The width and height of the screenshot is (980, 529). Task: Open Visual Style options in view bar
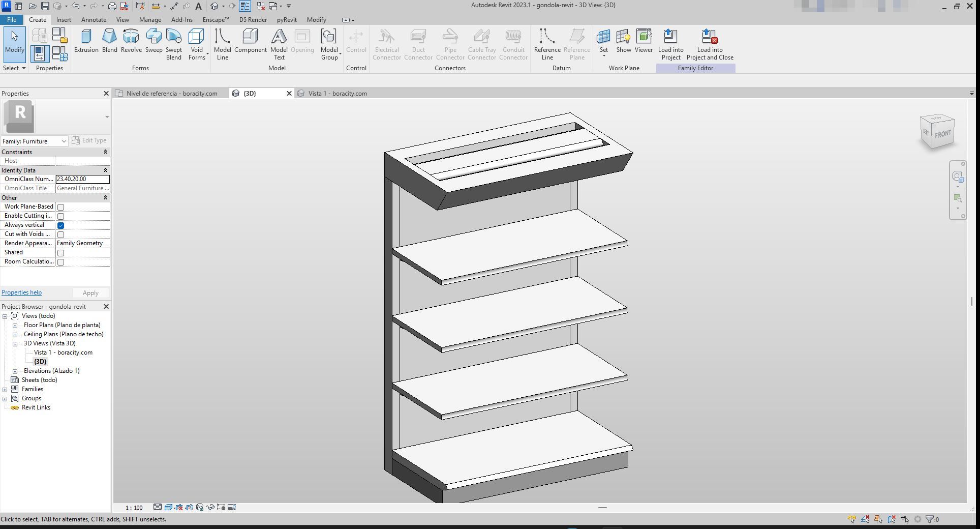pos(168,507)
